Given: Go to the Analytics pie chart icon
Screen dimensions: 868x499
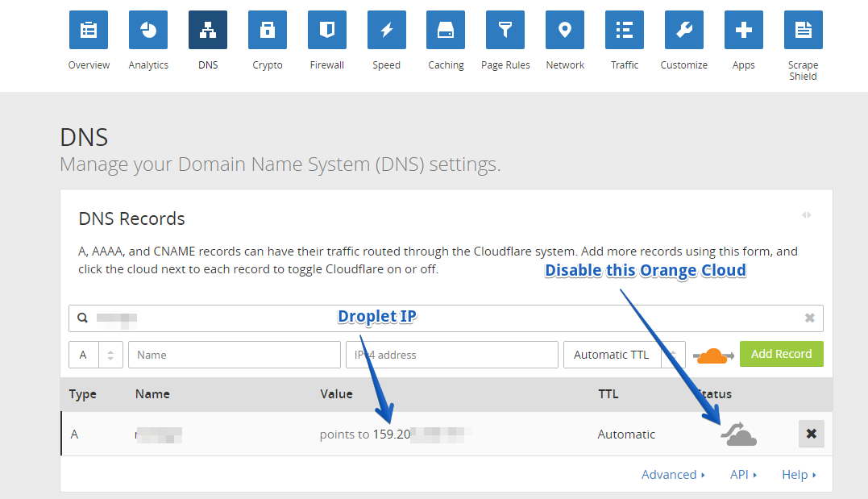Looking at the screenshot, I should pyautogui.click(x=148, y=30).
